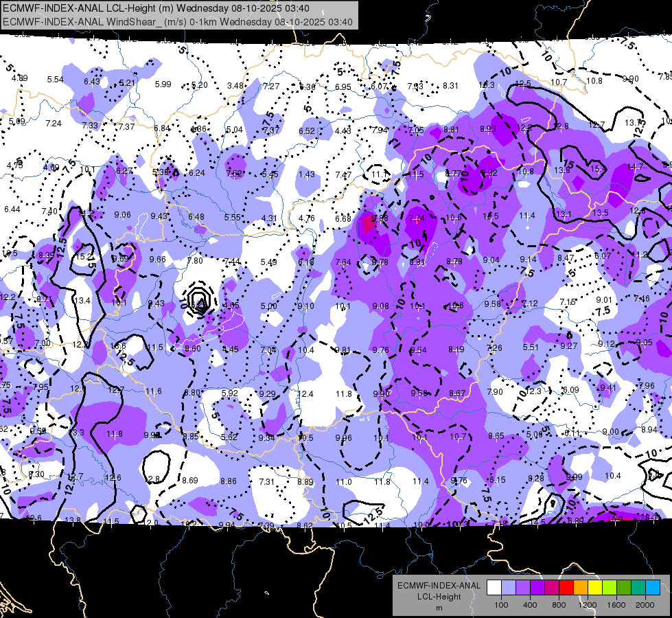672x618 pixels.
Task: Click the 9.27 wind shear value
Action: point(569,345)
